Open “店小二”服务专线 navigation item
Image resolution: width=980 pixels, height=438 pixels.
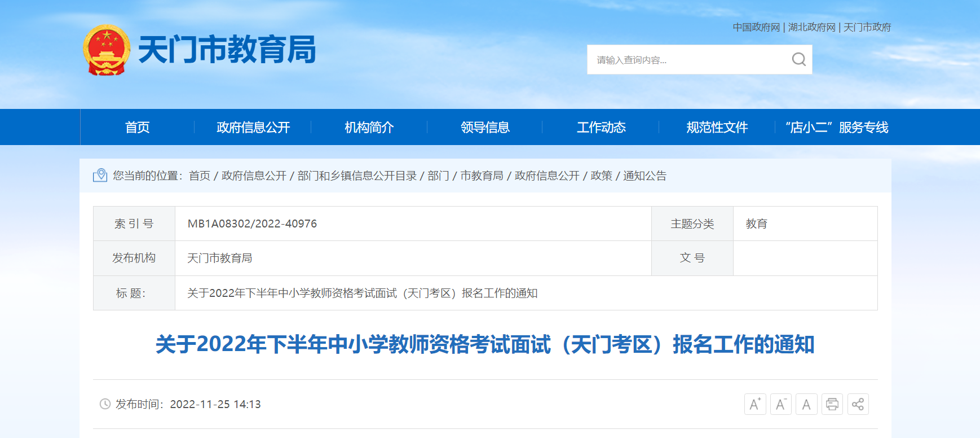pyautogui.click(x=837, y=128)
